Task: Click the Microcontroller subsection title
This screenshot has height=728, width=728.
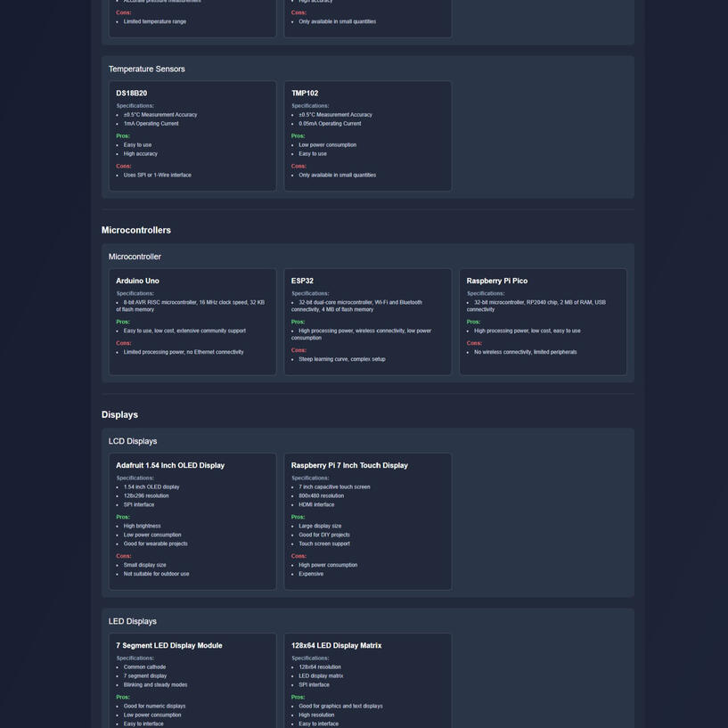Action: click(135, 257)
